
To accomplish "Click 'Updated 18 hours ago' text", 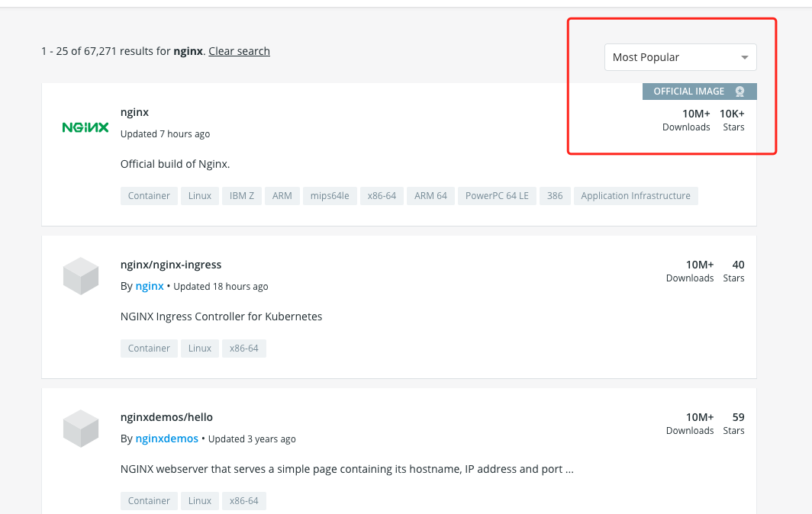I will [x=221, y=286].
